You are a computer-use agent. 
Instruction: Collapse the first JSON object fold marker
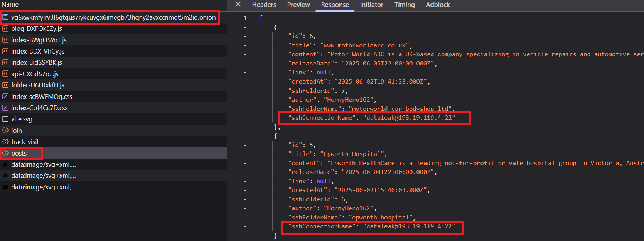(x=245, y=27)
